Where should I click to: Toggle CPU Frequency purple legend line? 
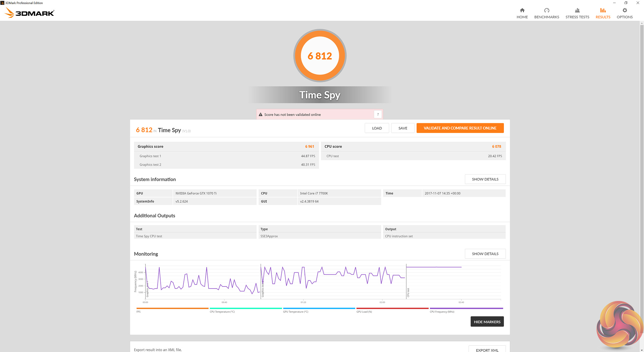click(466, 308)
